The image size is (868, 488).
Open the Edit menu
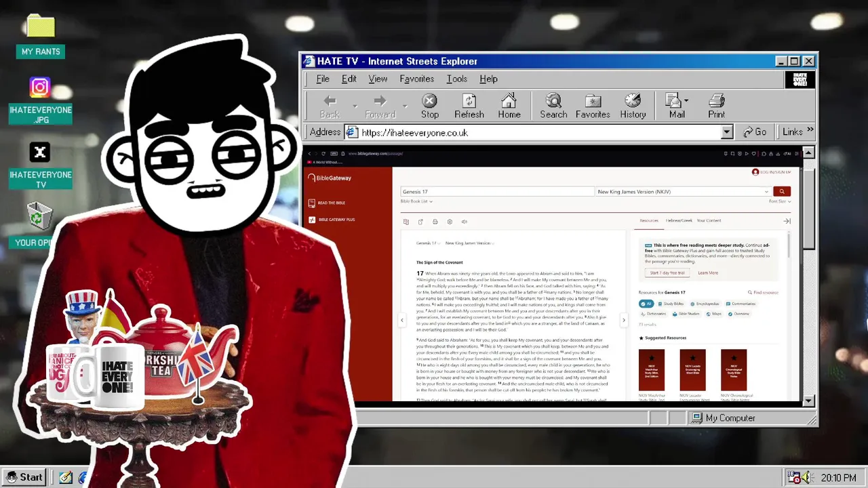tap(349, 79)
